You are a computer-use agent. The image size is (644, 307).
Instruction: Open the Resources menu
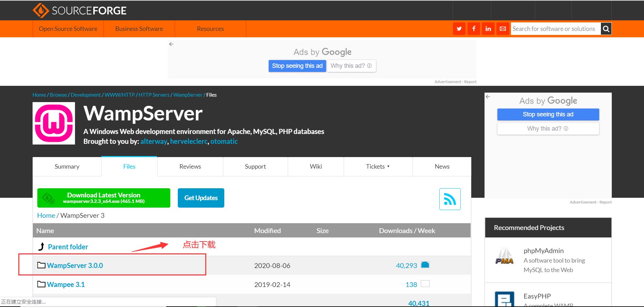coord(210,29)
